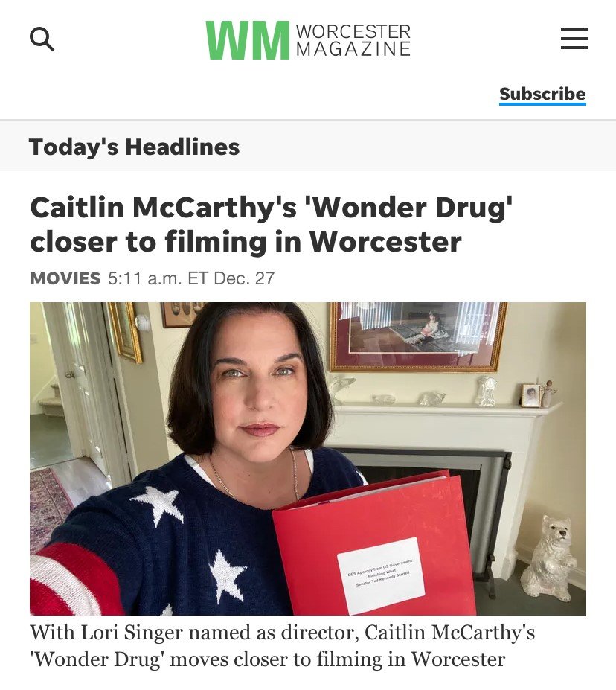Image resolution: width=616 pixels, height=690 pixels.
Task: Open the hamburger navigation menu
Action: [x=574, y=39]
